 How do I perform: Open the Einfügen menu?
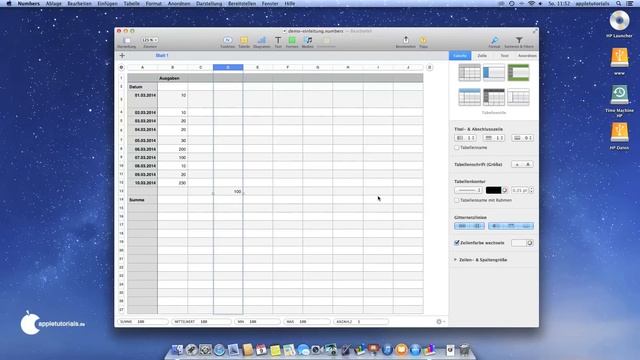point(107,3)
